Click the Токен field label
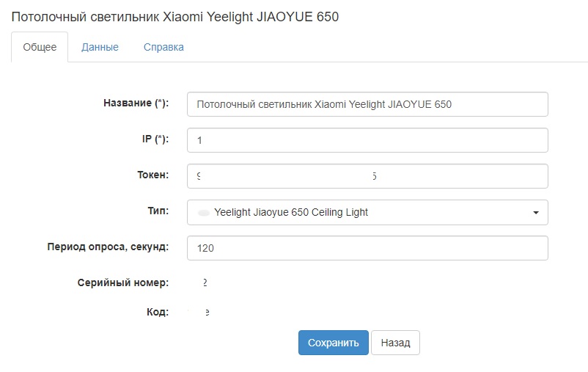The height and width of the screenshot is (372, 588). click(152, 175)
